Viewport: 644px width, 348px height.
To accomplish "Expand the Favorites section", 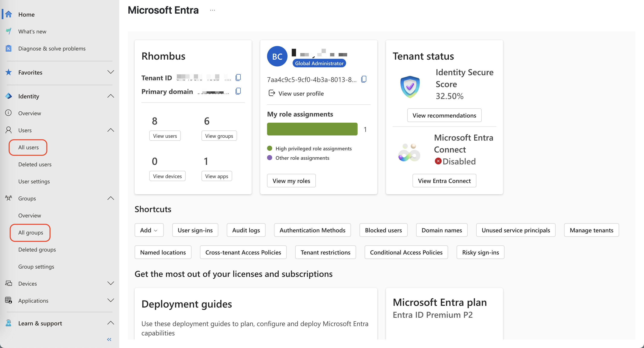I will click(x=111, y=72).
